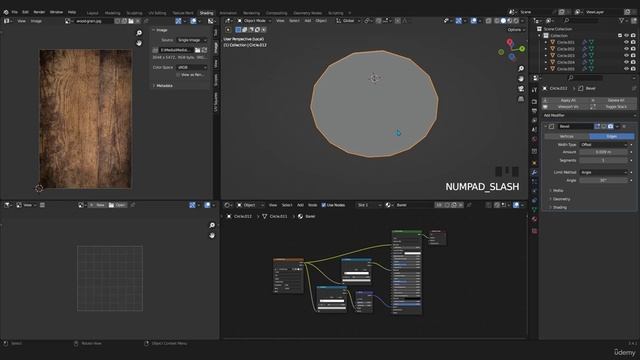The height and width of the screenshot is (360, 640).
Task: Click perspective/orthographic grid icon in viewport
Action: point(521,99)
